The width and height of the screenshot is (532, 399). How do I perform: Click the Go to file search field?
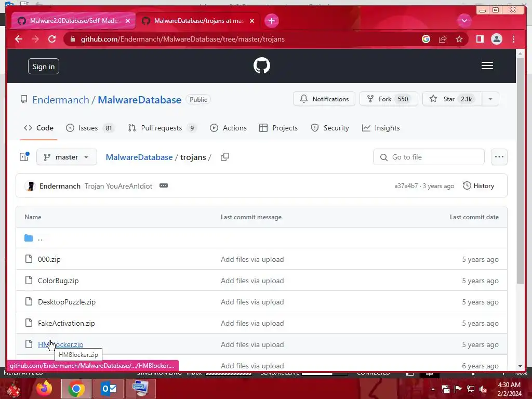pos(429,157)
